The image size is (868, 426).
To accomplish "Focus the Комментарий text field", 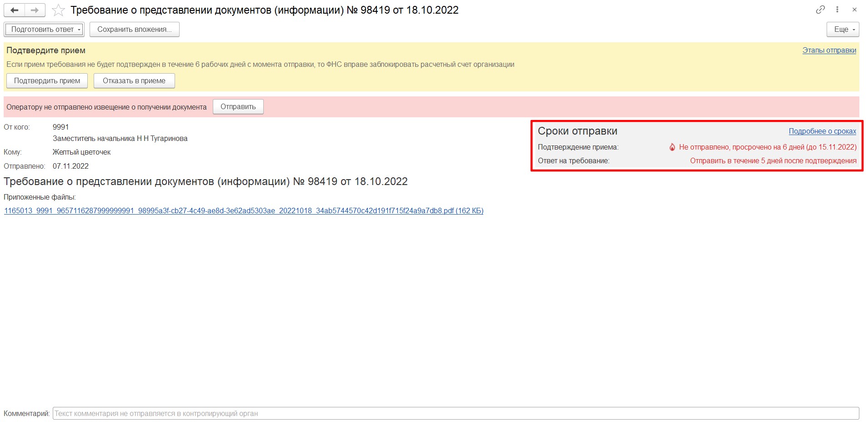I will 456,414.
